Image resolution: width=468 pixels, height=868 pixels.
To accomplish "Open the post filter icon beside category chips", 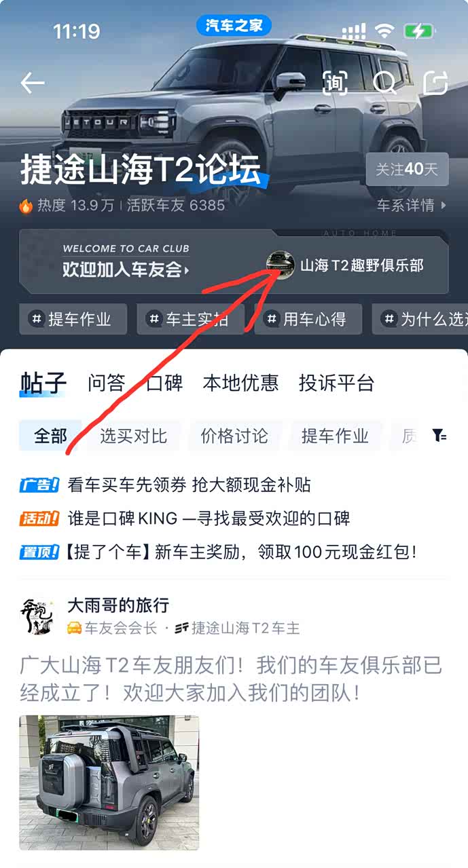I will pos(439,436).
